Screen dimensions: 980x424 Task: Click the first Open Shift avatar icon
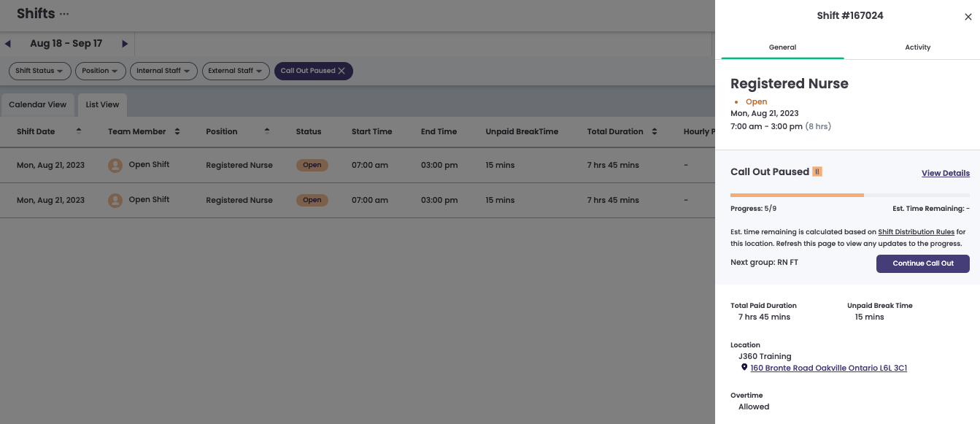click(x=115, y=166)
